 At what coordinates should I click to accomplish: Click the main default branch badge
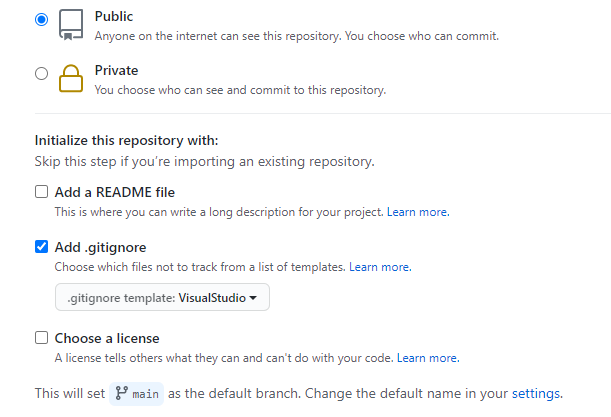coord(137,394)
